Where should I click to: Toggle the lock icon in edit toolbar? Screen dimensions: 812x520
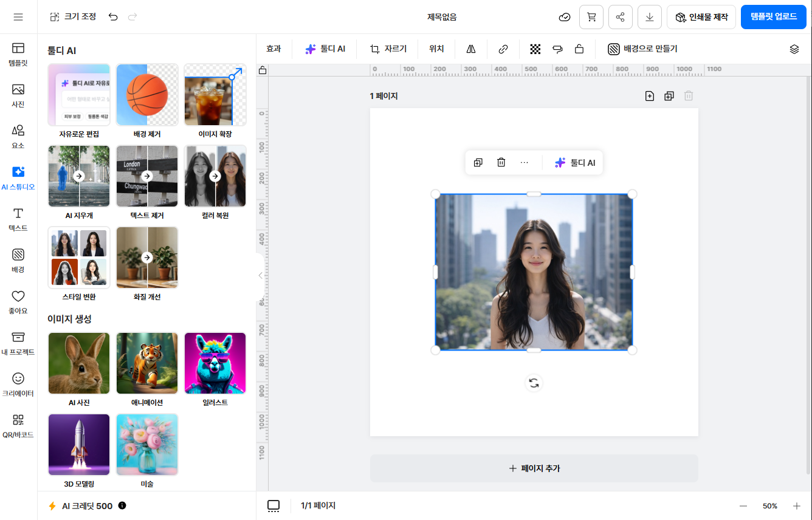coord(579,49)
